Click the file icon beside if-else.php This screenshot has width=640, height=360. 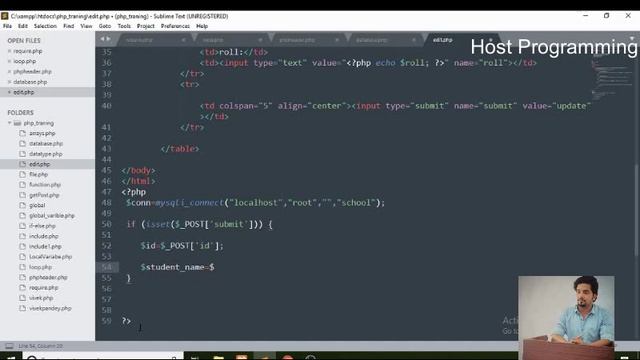[22, 226]
